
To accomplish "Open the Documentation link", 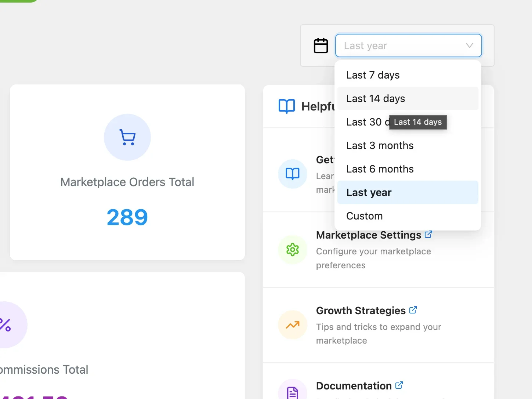I will coord(354,386).
